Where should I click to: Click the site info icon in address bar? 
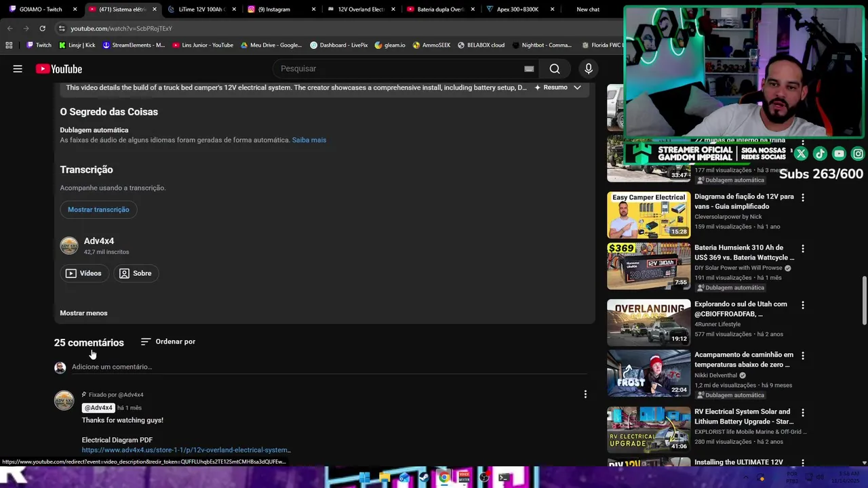click(x=62, y=28)
